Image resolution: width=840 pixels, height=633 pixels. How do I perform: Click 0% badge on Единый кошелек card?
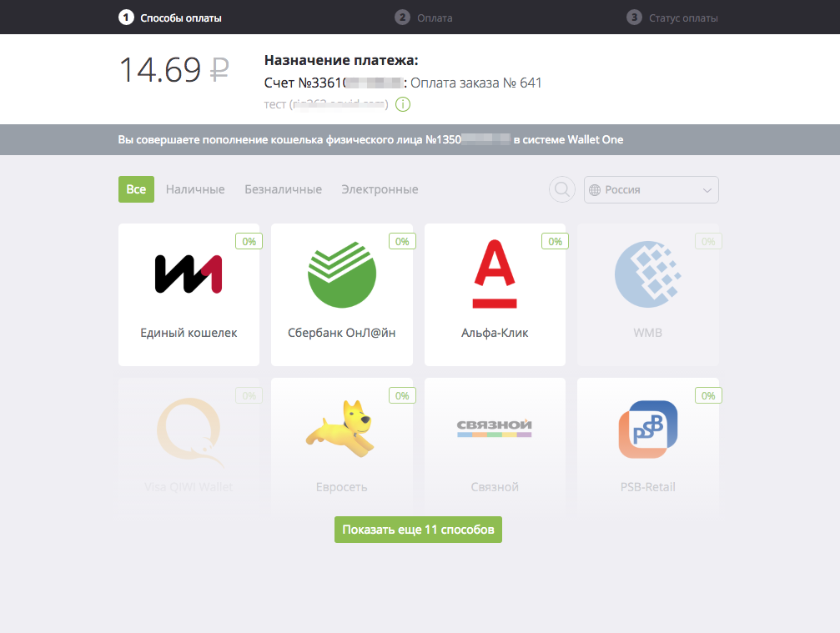(x=249, y=242)
